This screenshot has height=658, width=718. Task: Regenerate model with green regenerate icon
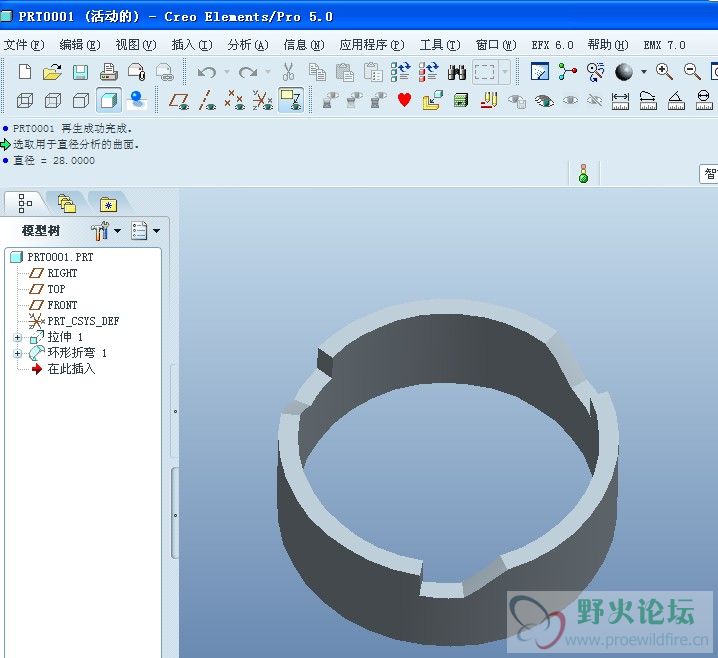[x=400, y=72]
